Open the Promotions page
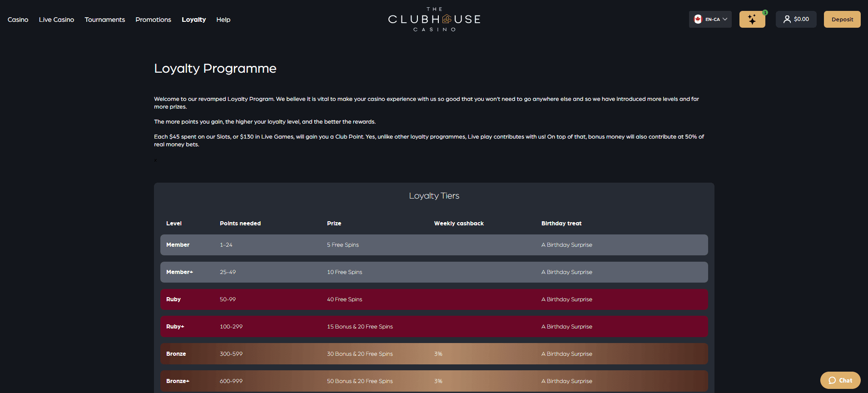Viewport: 868px width, 393px height. pyautogui.click(x=153, y=20)
